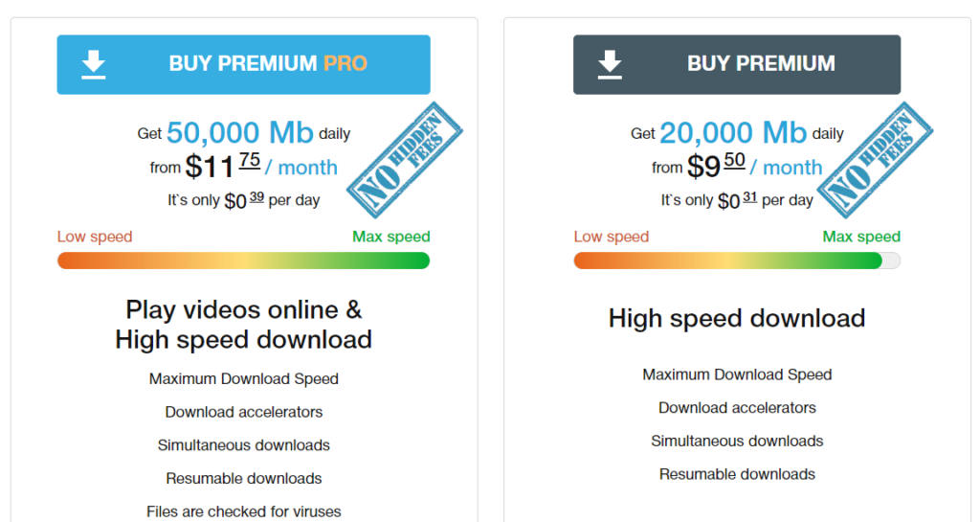The height and width of the screenshot is (522, 980).
Task: Click the dark Buy Premium button
Action: (737, 64)
